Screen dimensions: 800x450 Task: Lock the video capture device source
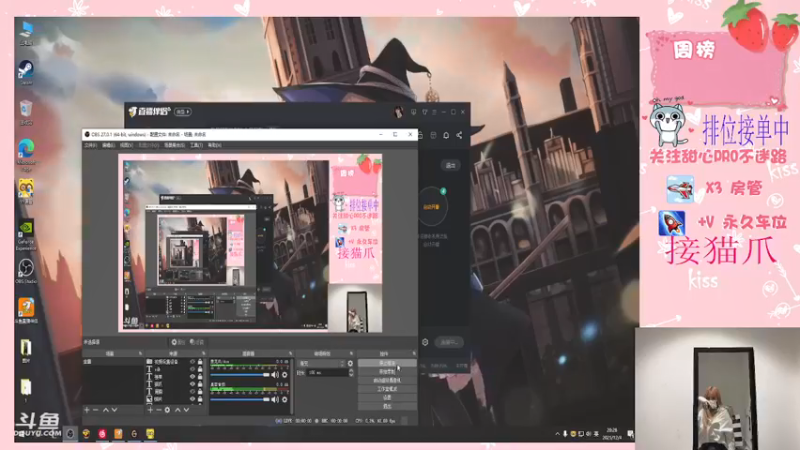pyautogui.click(x=200, y=362)
